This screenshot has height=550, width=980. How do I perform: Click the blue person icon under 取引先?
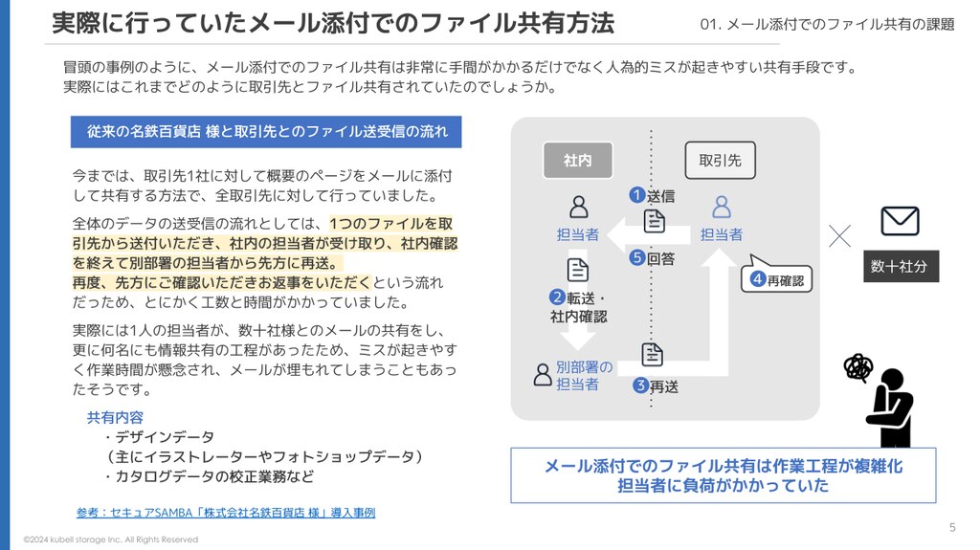(722, 207)
